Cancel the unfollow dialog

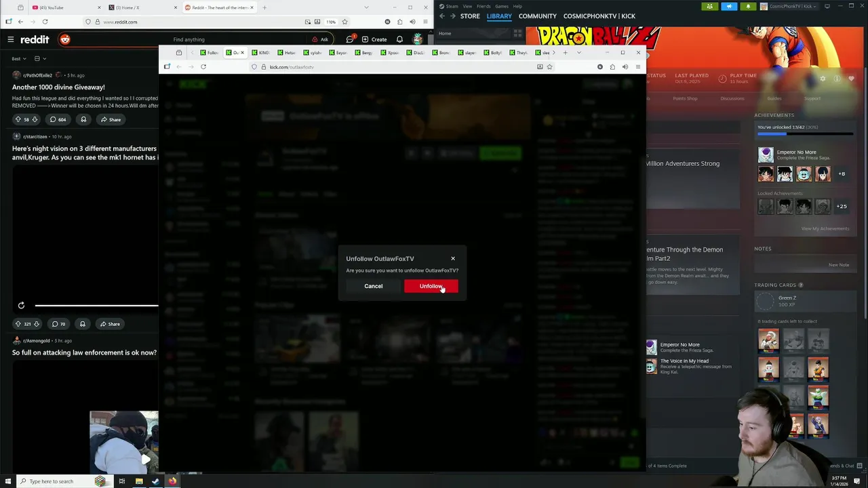tap(373, 286)
